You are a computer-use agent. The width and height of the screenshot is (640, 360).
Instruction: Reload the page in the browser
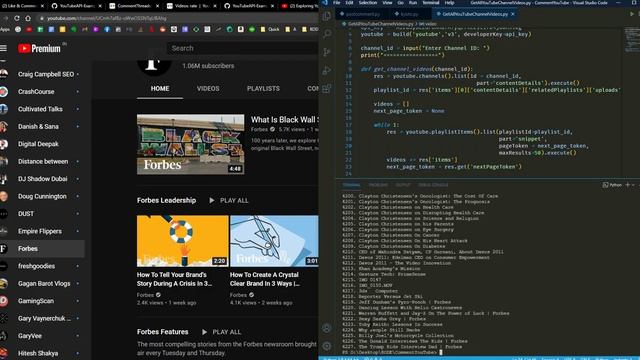(x=17, y=18)
